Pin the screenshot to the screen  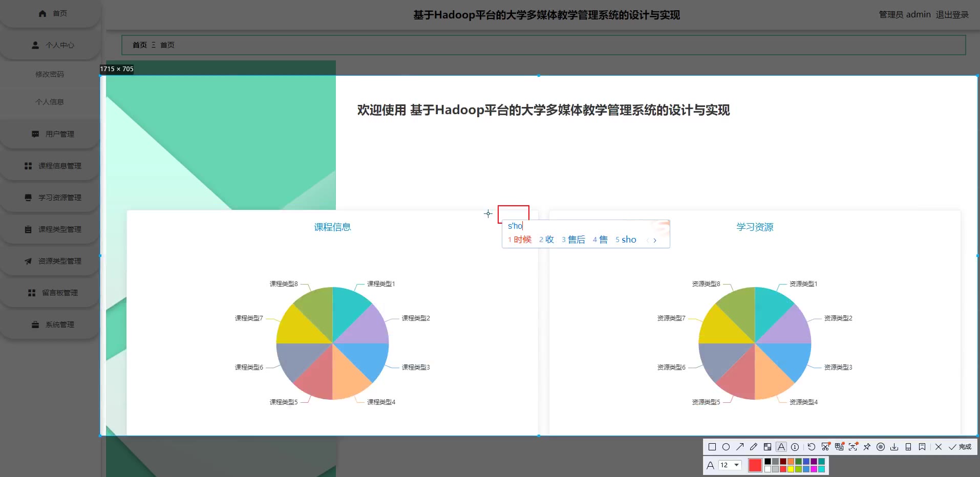867,447
